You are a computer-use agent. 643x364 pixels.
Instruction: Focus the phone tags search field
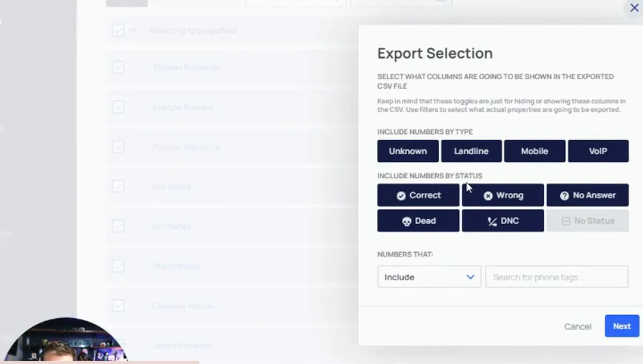pos(557,277)
